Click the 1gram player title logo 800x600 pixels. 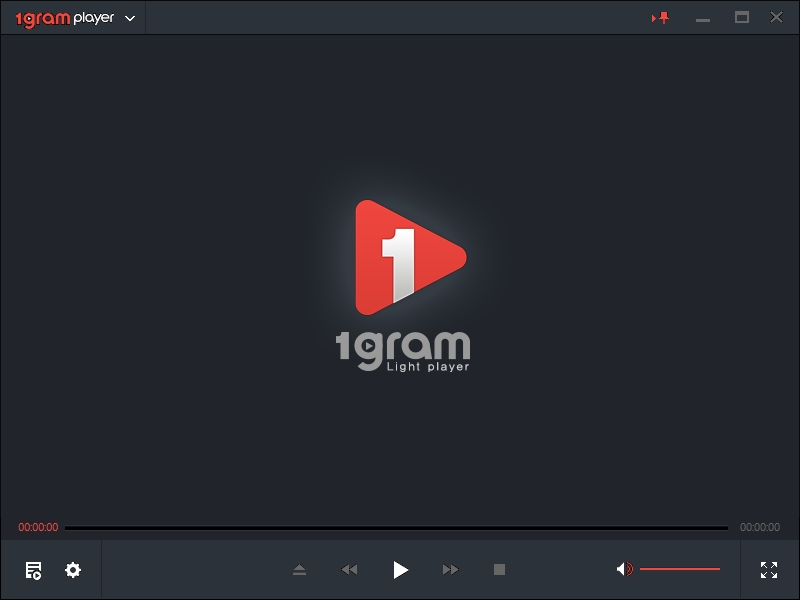tap(65, 18)
